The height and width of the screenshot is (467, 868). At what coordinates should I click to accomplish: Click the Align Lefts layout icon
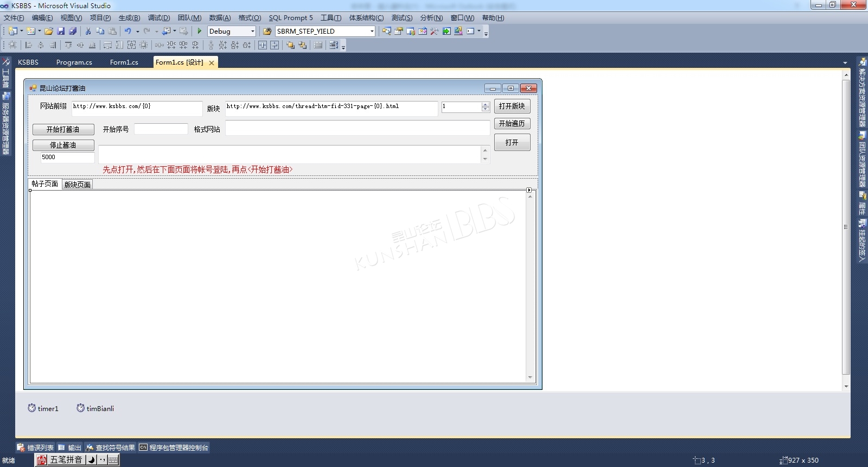[28, 45]
